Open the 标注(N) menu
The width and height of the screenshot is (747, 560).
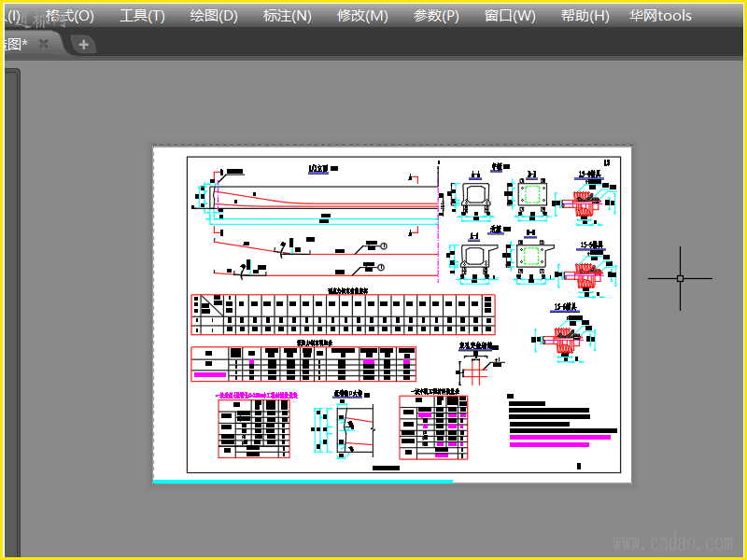[288, 16]
